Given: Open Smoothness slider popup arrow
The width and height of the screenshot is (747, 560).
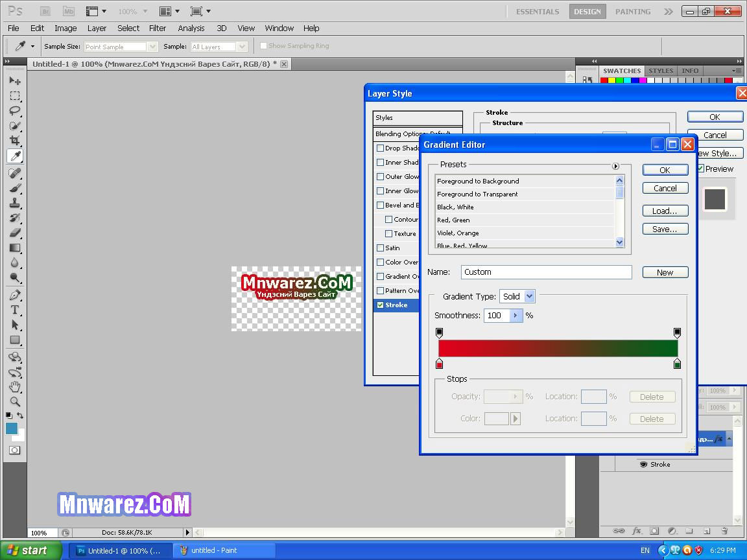Looking at the screenshot, I should [516, 315].
